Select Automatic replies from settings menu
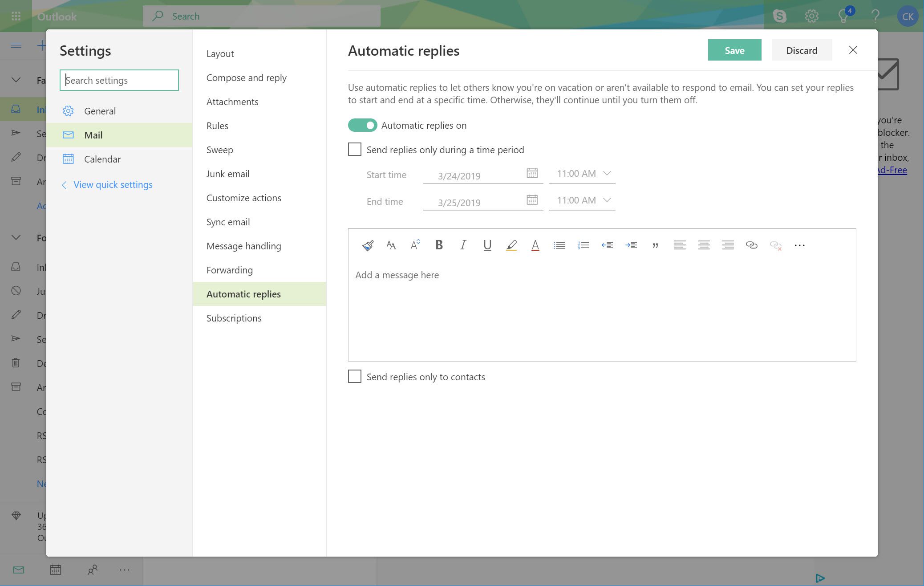Screen dimensions: 924x586 244,293
